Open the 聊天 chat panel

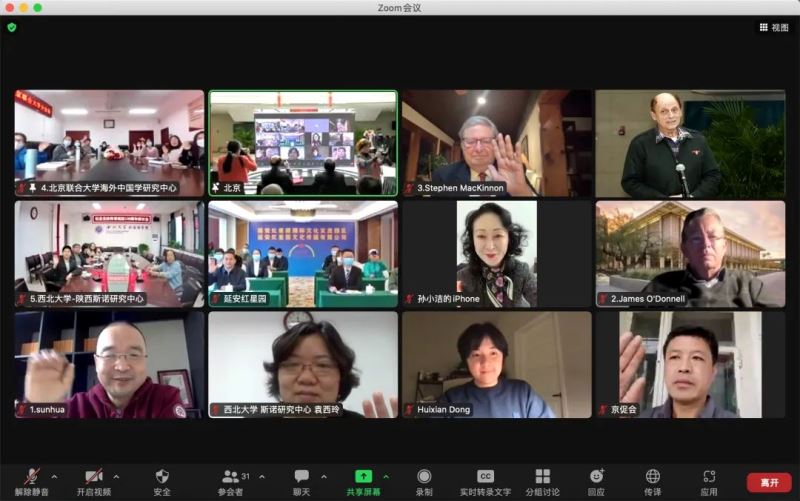click(301, 480)
